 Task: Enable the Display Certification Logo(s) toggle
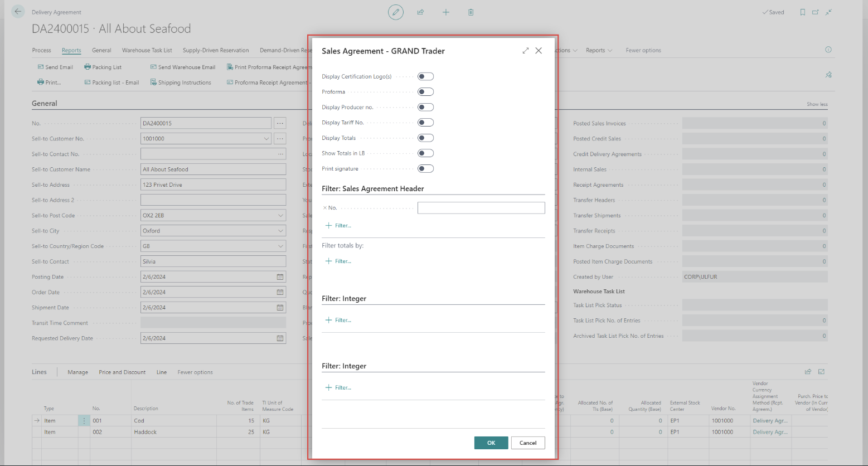pyautogui.click(x=425, y=76)
